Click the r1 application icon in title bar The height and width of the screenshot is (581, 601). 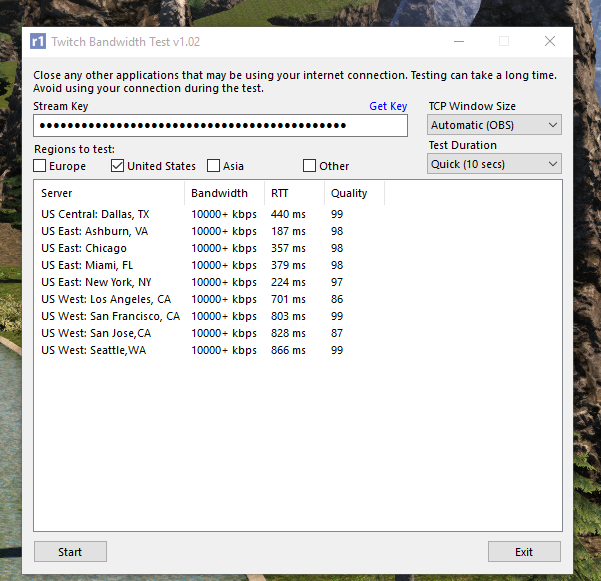(x=38, y=41)
